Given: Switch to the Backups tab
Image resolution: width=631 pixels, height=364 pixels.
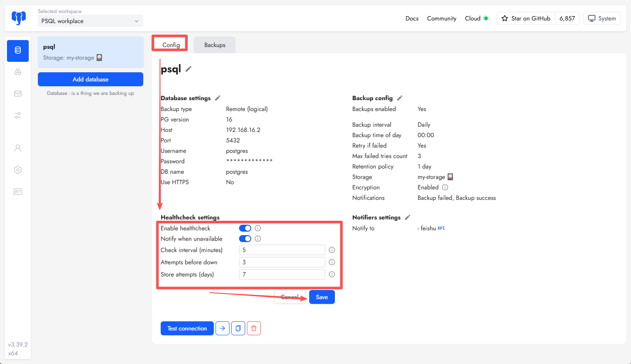Looking at the screenshot, I should [x=215, y=45].
